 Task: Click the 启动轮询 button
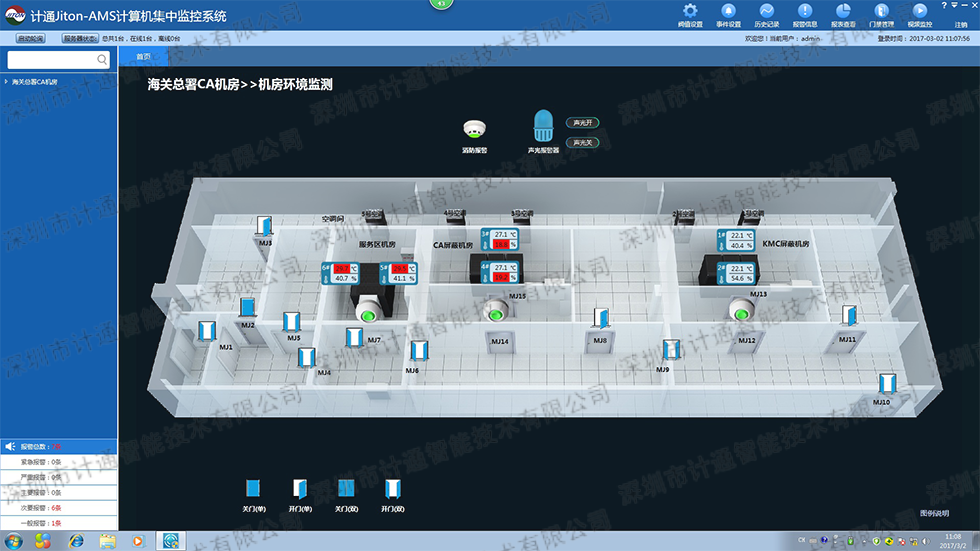tap(30, 38)
